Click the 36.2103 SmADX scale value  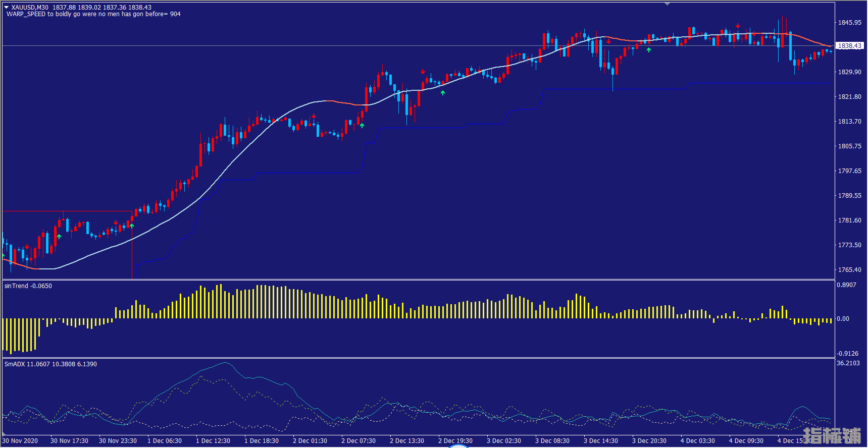[848, 363]
